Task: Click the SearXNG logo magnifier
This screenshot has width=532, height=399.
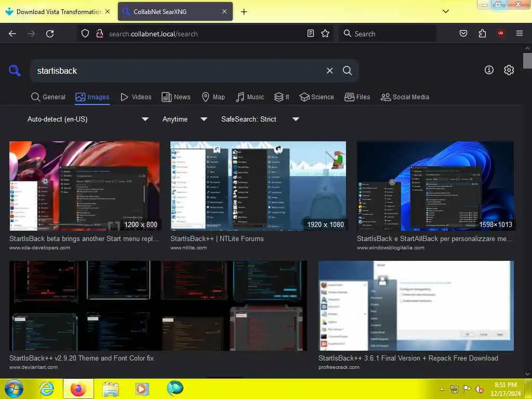Action: click(x=15, y=71)
